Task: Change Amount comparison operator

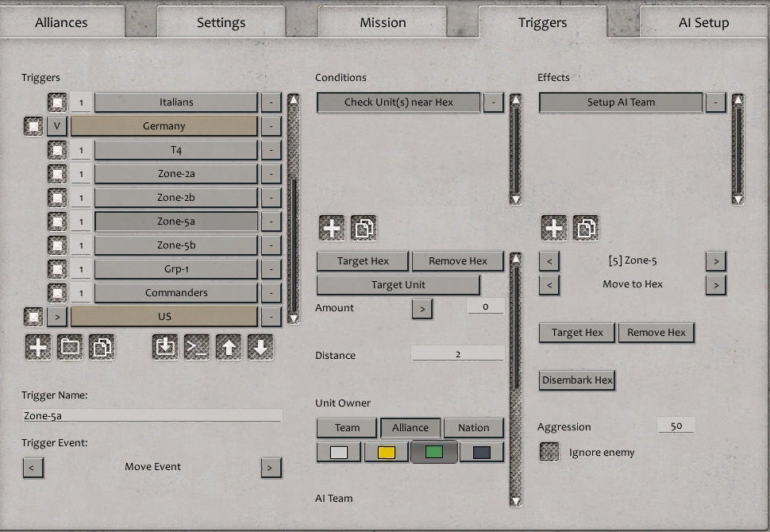Action: click(422, 309)
